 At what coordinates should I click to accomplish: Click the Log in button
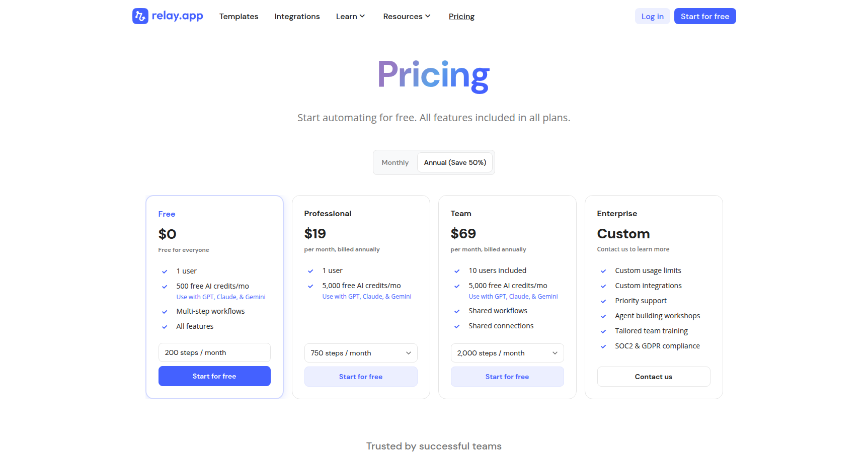652,17
